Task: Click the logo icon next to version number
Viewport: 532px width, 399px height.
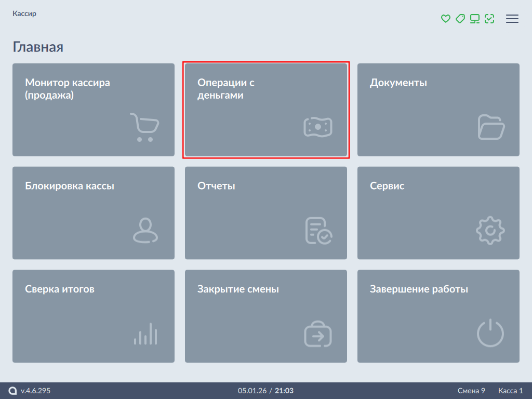Action: point(13,391)
